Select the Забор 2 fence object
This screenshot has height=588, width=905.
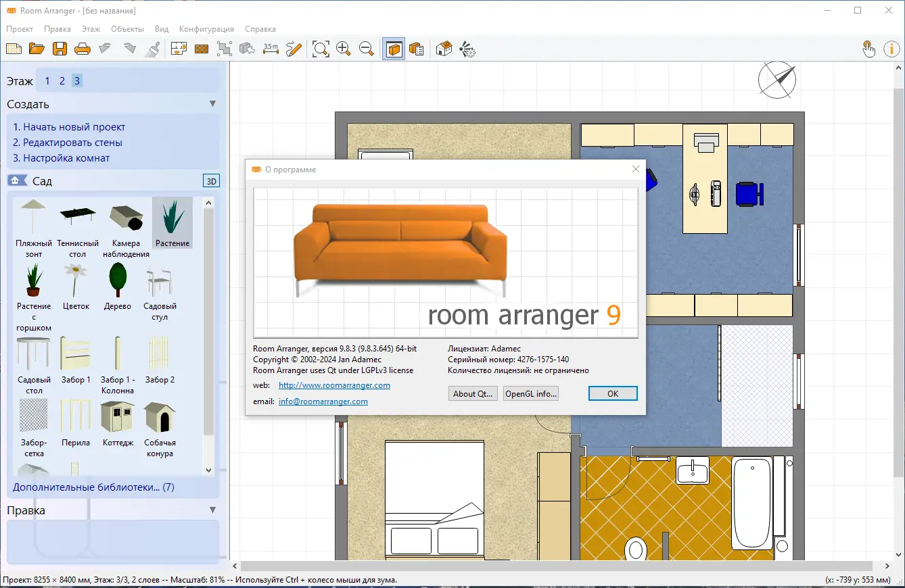160,360
